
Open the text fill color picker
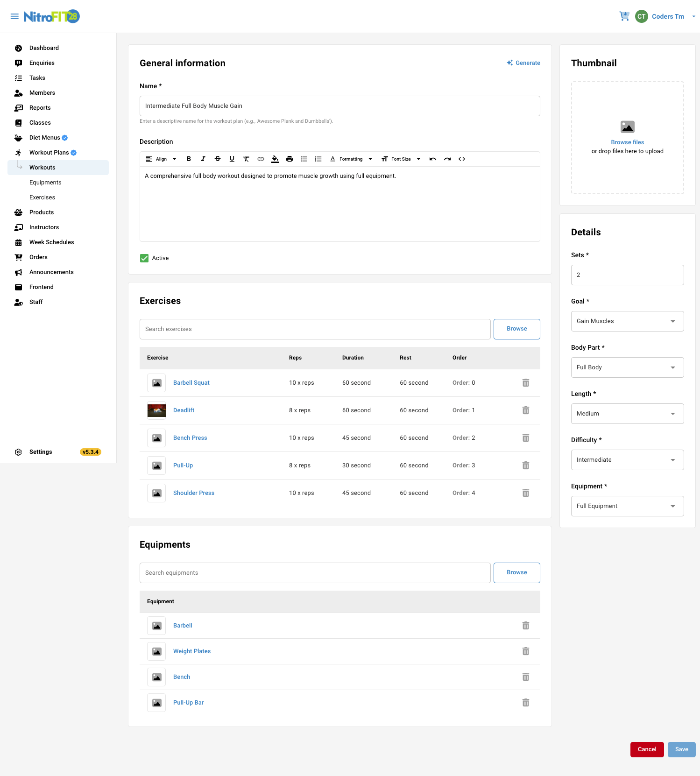pyautogui.click(x=275, y=159)
